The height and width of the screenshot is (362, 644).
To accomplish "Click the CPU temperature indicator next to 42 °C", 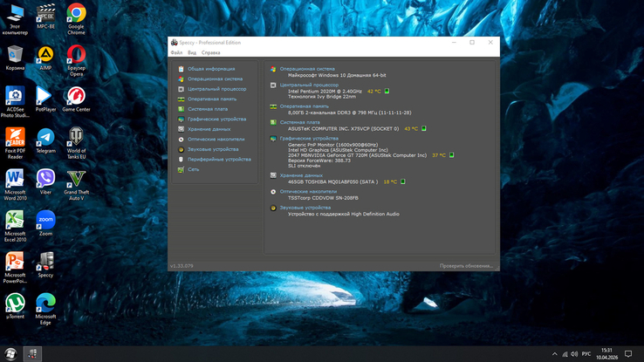I will pos(387,91).
